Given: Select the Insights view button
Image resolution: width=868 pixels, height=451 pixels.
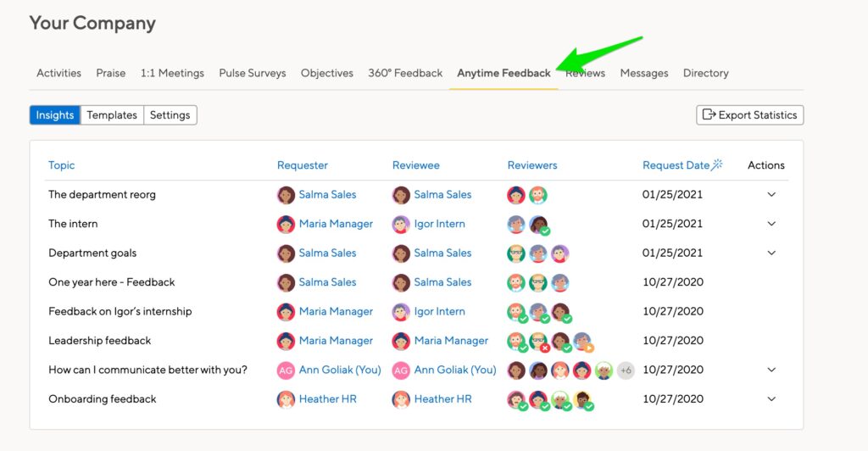Looking at the screenshot, I should (x=55, y=115).
